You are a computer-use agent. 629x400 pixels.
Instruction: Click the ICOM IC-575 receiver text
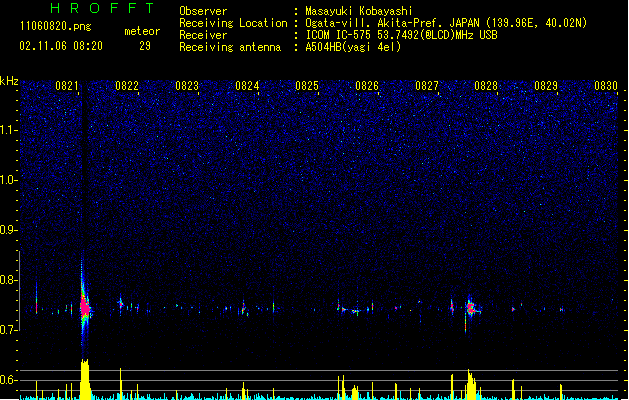tap(402, 35)
